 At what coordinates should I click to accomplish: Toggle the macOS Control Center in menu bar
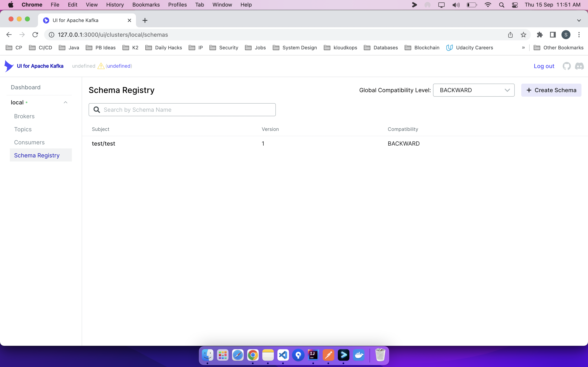tap(515, 5)
